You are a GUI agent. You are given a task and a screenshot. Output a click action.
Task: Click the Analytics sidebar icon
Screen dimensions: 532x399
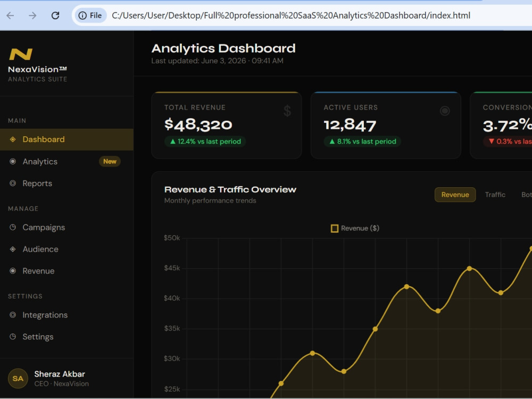click(13, 162)
